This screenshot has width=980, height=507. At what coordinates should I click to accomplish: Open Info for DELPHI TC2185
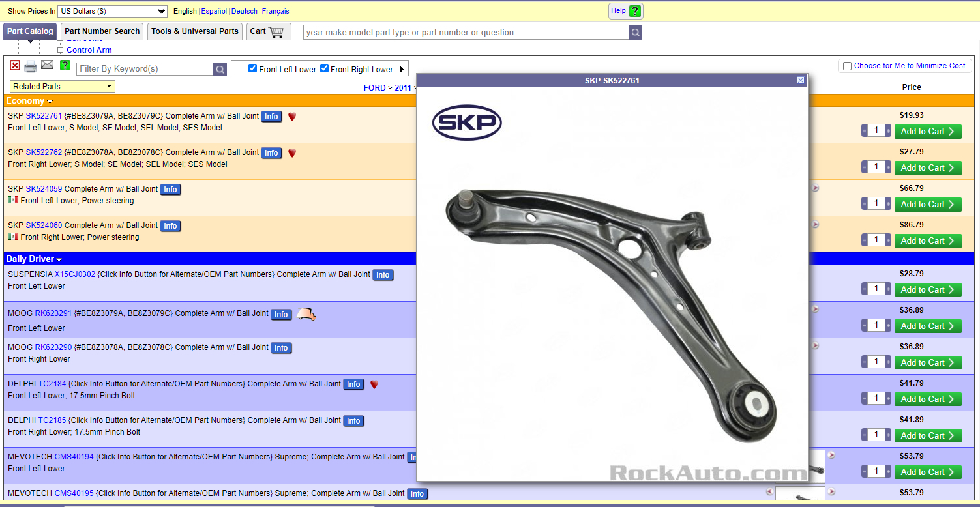[x=353, y=421]
